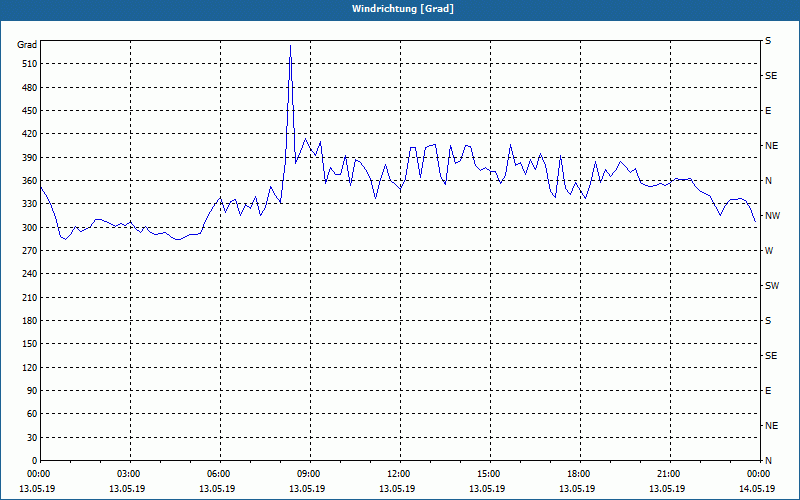Image resolution: width=800 pixels, height=500 pixels.
Task: Select the 13.05.19 date under 18:00
Action: 577,489
